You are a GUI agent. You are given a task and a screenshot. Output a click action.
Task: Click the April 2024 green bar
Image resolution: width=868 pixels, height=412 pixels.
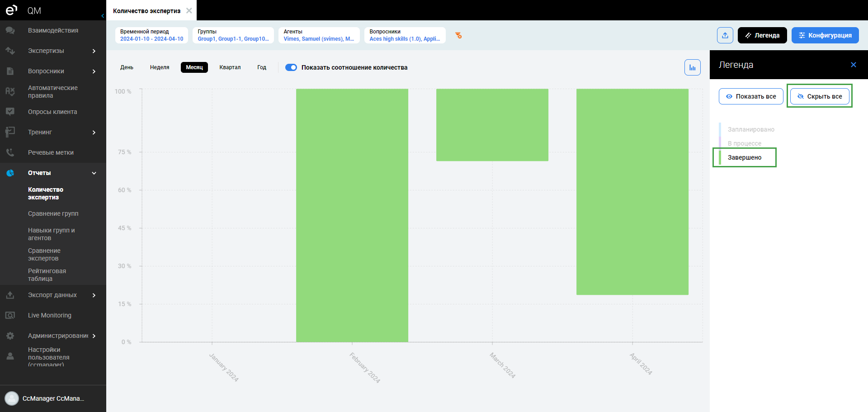pyautogui.click(x=632, y=192)
